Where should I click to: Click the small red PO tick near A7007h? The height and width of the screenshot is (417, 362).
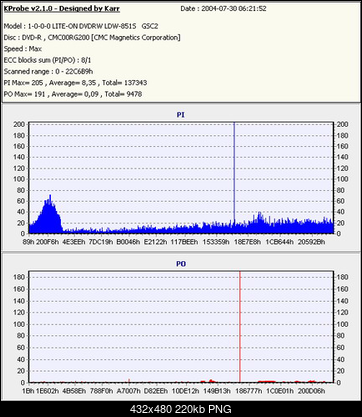coord(129,380)
